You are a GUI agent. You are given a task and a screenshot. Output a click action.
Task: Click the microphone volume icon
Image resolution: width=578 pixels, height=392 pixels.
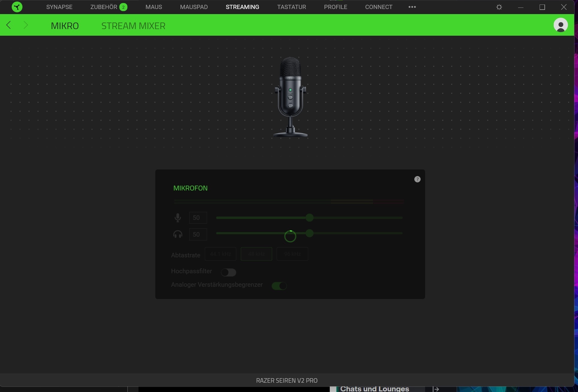tap(178, 217)
